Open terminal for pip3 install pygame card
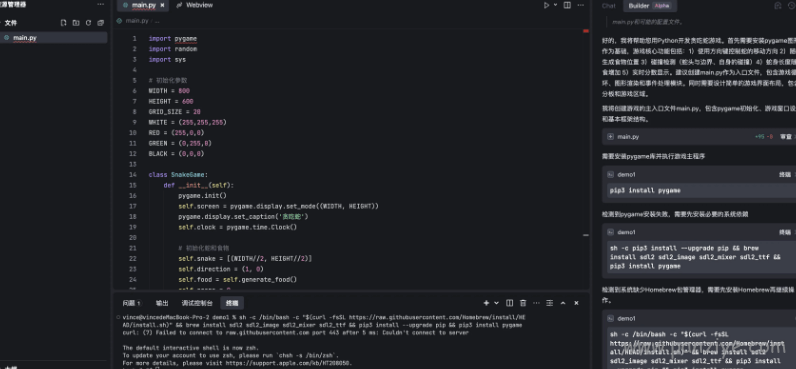The height and width of the screenshot is (369, 796). coord(785,175)
